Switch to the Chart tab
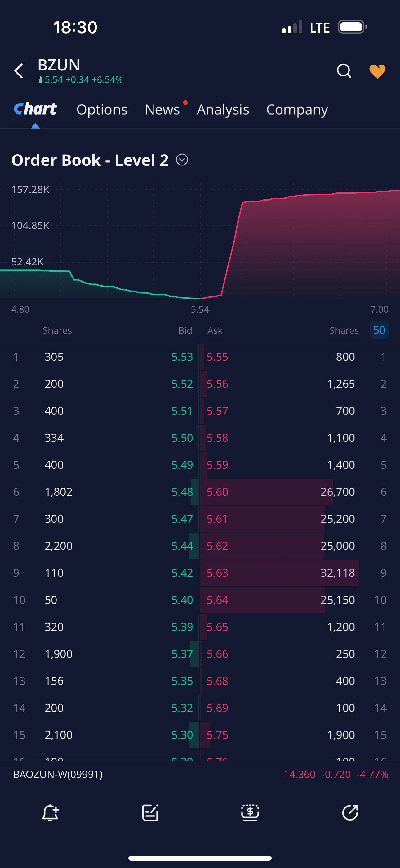The height and width of the screenshot is (868, 400). 35,109
